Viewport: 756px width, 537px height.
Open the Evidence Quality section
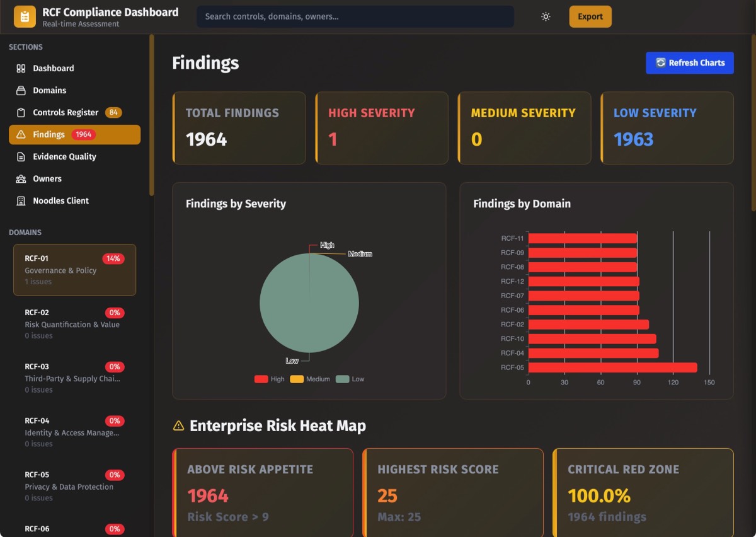coord(64,157)
